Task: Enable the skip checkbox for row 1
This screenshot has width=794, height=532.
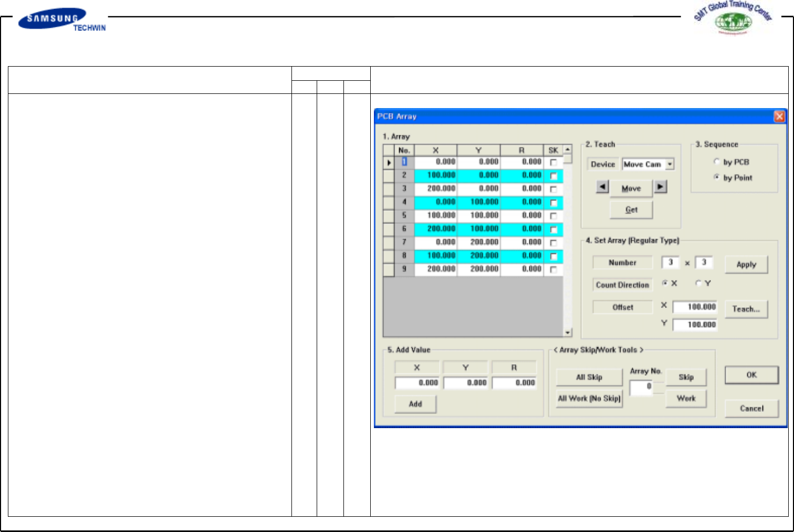Action: pos(553,163)
